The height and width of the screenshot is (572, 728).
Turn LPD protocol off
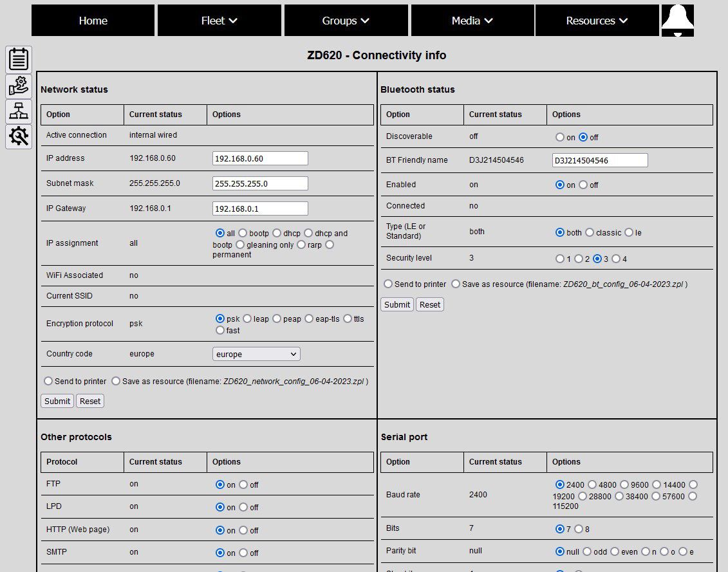(243, 507)
